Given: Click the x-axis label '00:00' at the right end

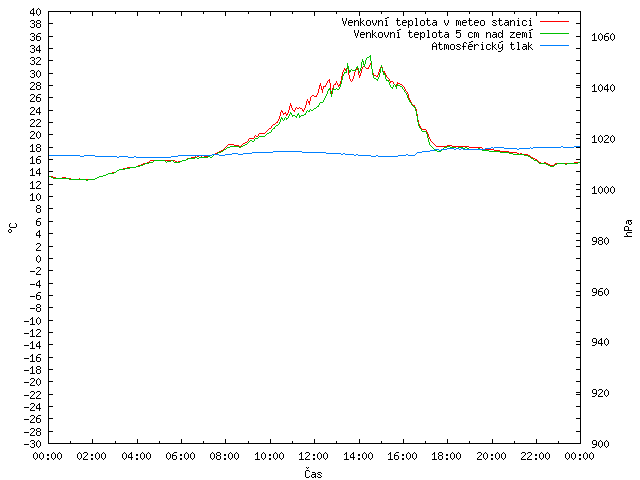Looking at the screenshot, I should tap(580, 456).
